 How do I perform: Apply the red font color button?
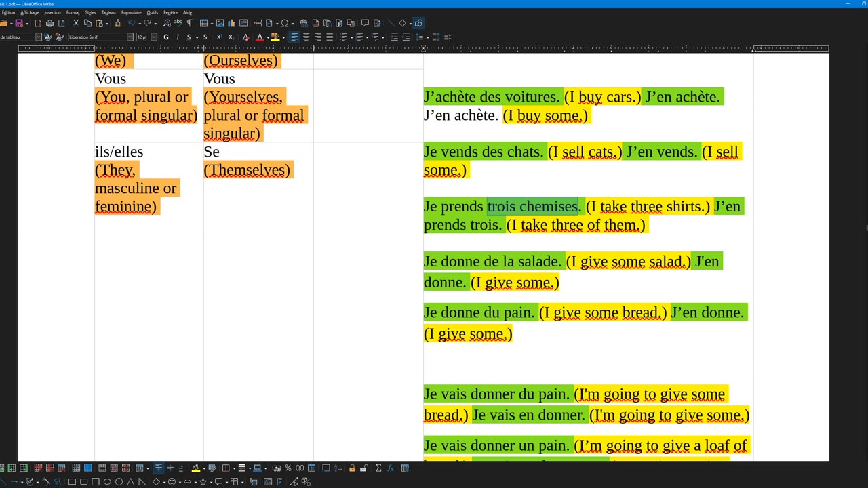[x=259, y=37]
